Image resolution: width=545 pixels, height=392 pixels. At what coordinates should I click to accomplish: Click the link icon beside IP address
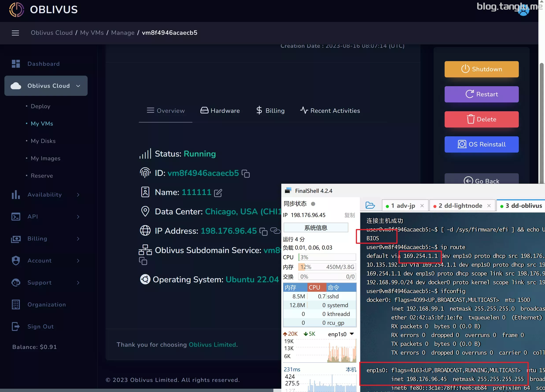(x=275, y=230)
